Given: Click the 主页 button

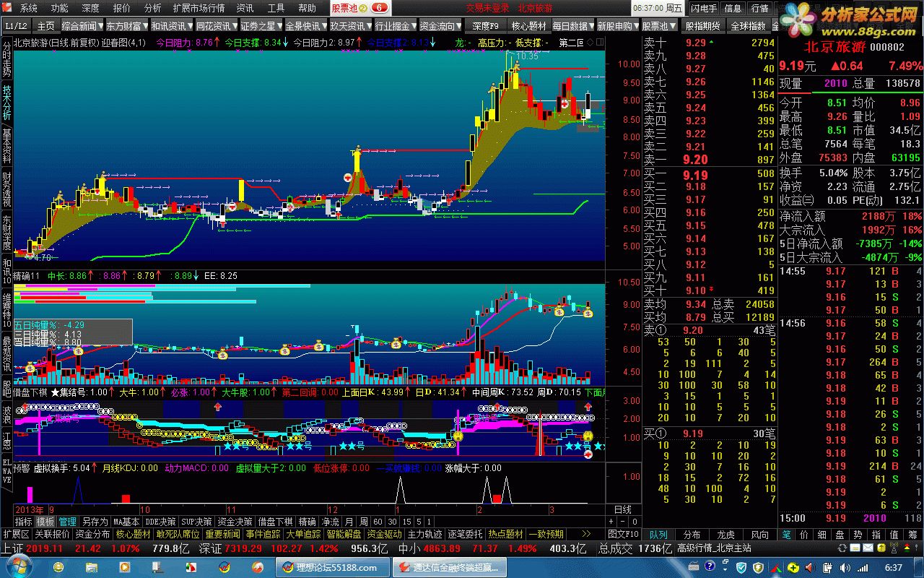Looking at the screenshot, I should (46, 26).
